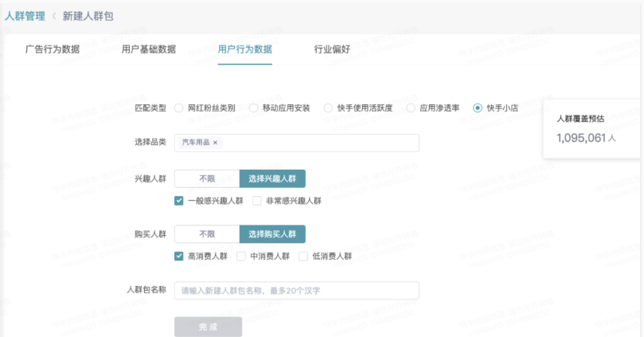The height and width of the screenshot is (337, 644).
Task: Open 人群管理 breadcrumb link
Action: [x=25, y=17]
